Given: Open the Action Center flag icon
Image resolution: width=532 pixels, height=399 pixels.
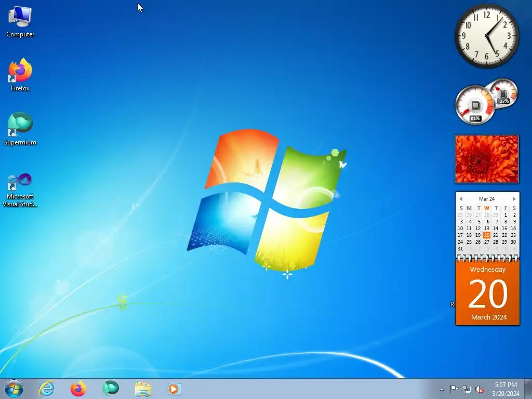Looking at the screenshot, I should tap(454, 389).
